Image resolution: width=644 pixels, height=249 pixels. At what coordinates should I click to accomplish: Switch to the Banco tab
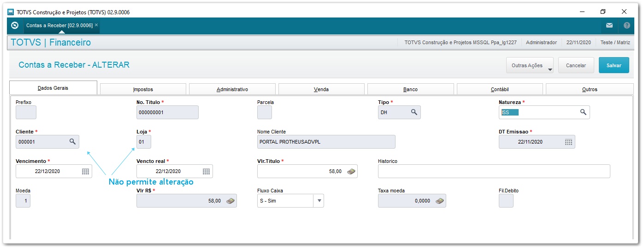[410, 89]
